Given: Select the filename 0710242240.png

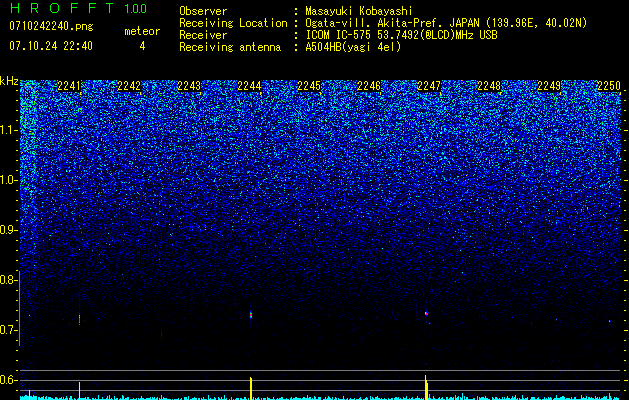Looking at the screenshot, I should (51, 26).
